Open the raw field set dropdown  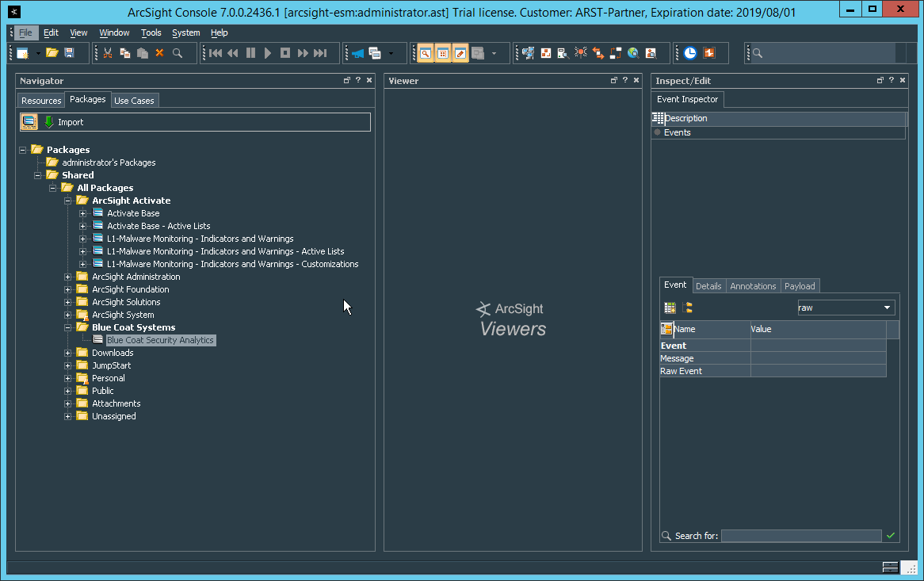887,308
